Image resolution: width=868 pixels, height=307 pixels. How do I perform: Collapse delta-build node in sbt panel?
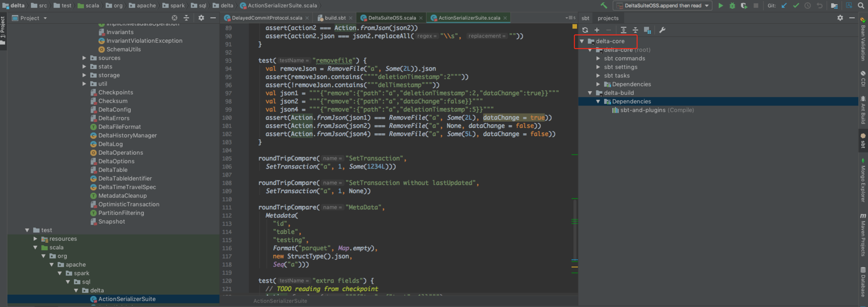pos(590,93)
